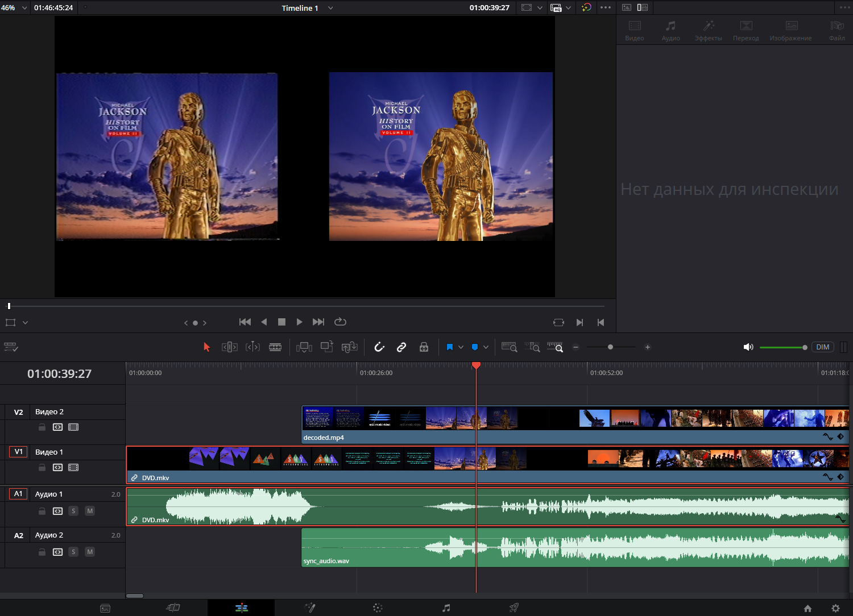Solo the Аудио 2 track
The image size is (853, 616).
pos(73,551)
